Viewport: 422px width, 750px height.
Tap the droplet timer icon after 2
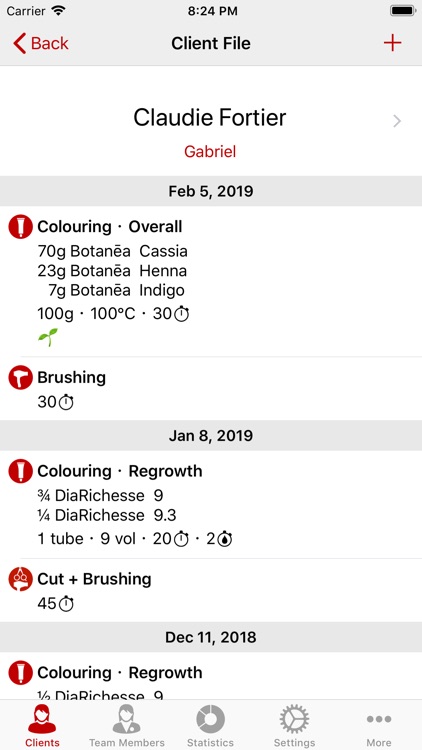224,540
